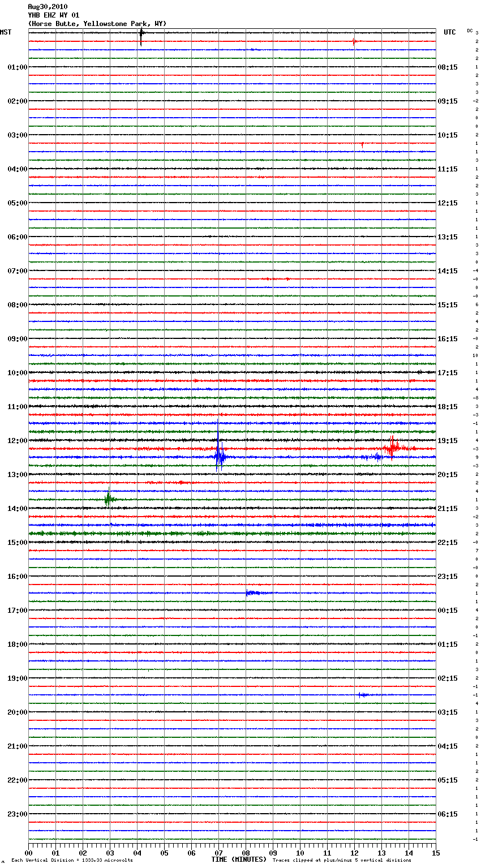Click the 19:15 UTC time label
This screenshot has height=868, width=481.
point(448,441)
